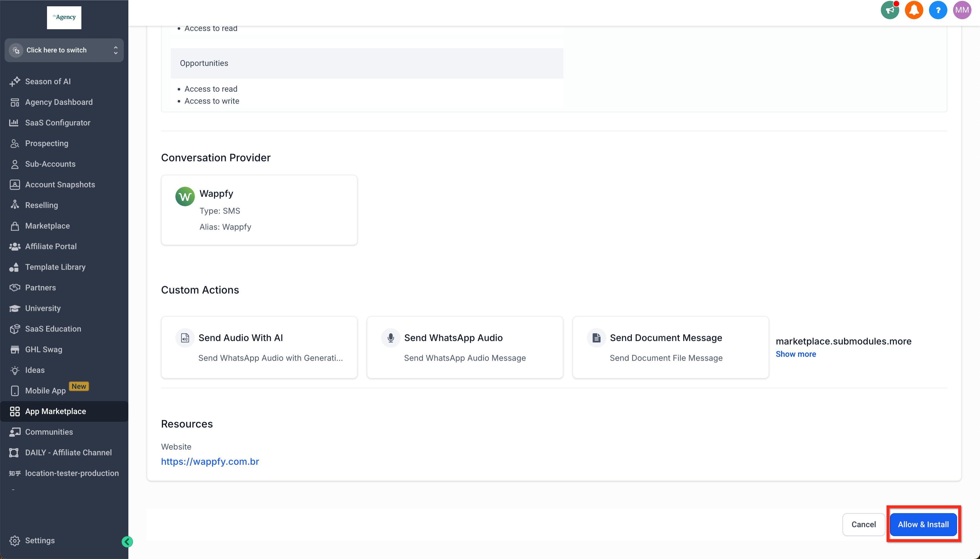The width and height of the screenshot is (980, 559).
Task: Open Settings from the sidebar
Action: pos(40,540)
